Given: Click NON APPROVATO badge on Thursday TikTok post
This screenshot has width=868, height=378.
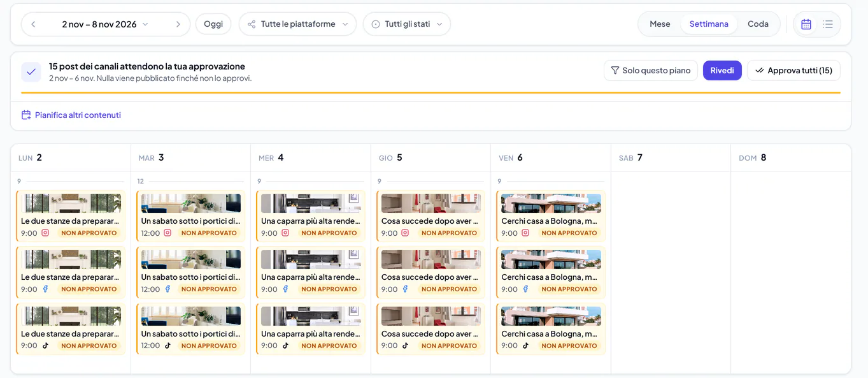Looking at the screenshot, I should pyautogui.click(x=449, y=346).
